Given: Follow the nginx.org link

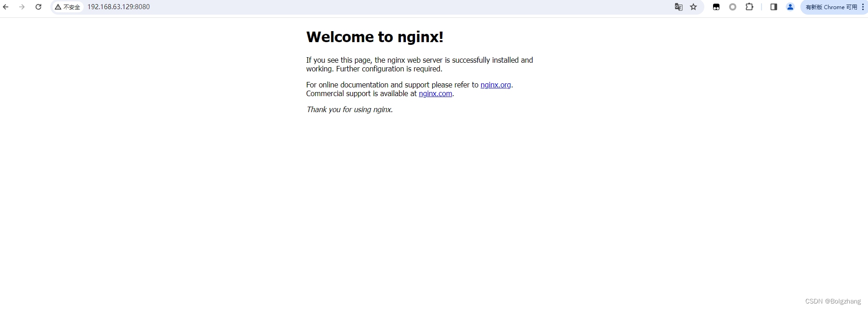Looking at the screenshot, I should click(x=495, y=85).
